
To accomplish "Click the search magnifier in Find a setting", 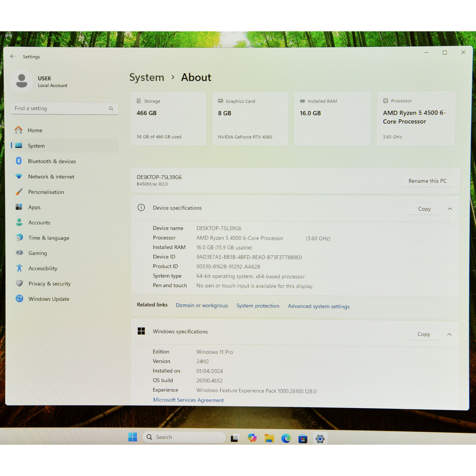I will pos(111,109).
